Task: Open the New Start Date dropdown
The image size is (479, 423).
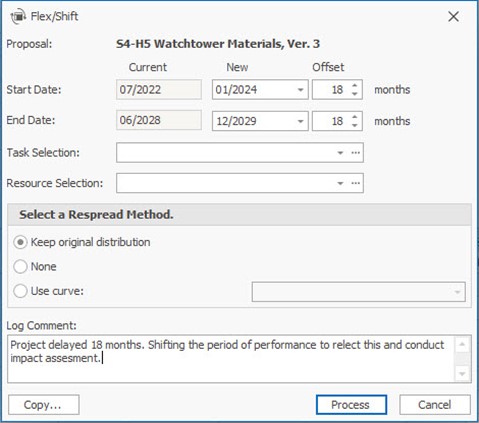Action: click(300, 90)
